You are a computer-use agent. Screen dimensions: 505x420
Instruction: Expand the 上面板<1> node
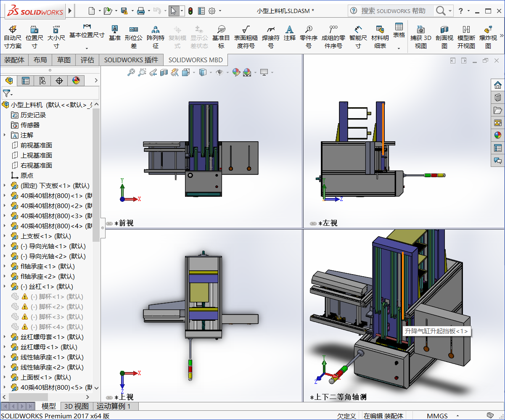coord(5,377)
